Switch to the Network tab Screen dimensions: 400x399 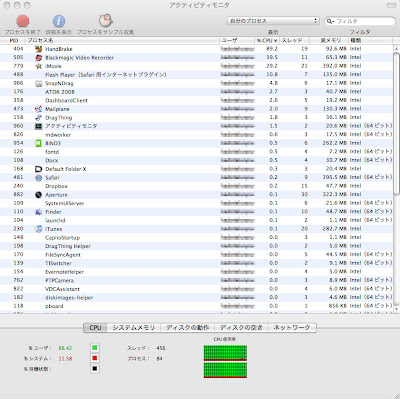tap(292, 328)
